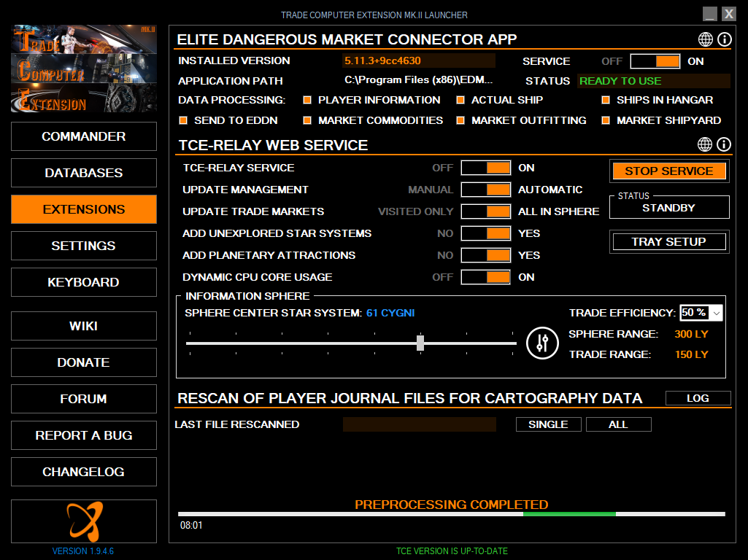Click the installed version field 5.11.3+9cc4630
Image resolution: width=748 pixels, height=560 pixels.
click(x=419, y=61)
